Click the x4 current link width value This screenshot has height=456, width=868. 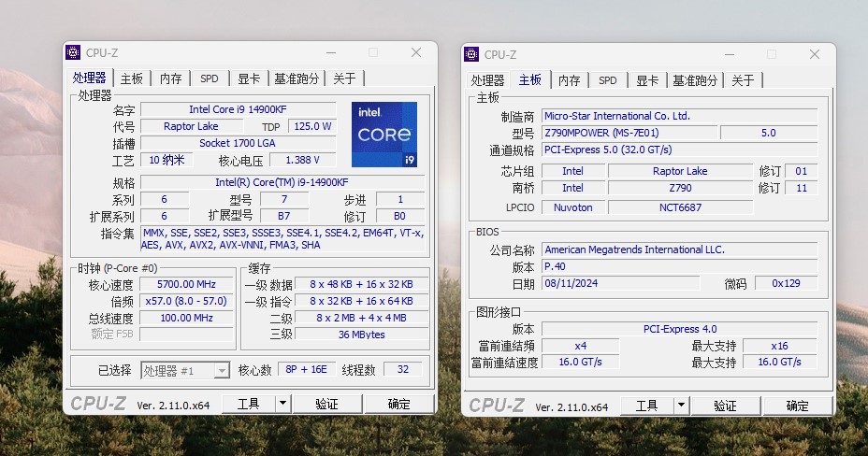click(x=580, y=346)
